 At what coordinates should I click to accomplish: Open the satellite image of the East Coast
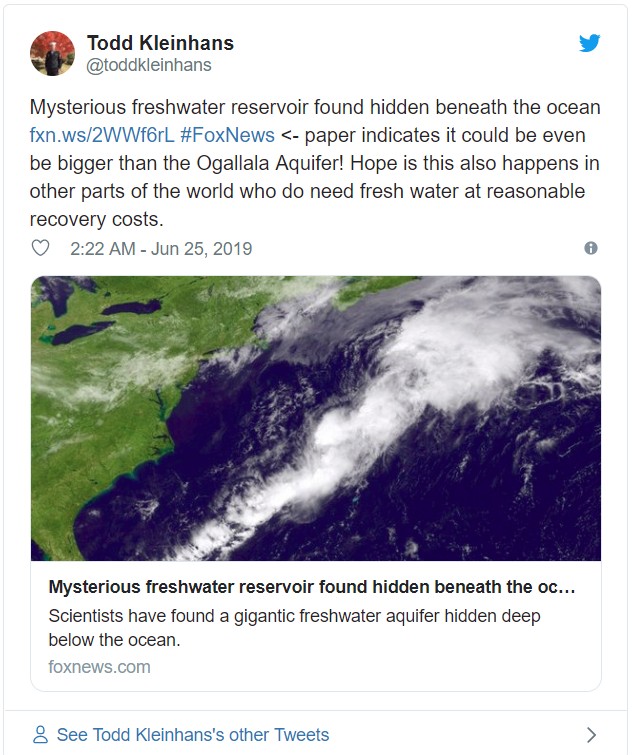tap(316, 418)
